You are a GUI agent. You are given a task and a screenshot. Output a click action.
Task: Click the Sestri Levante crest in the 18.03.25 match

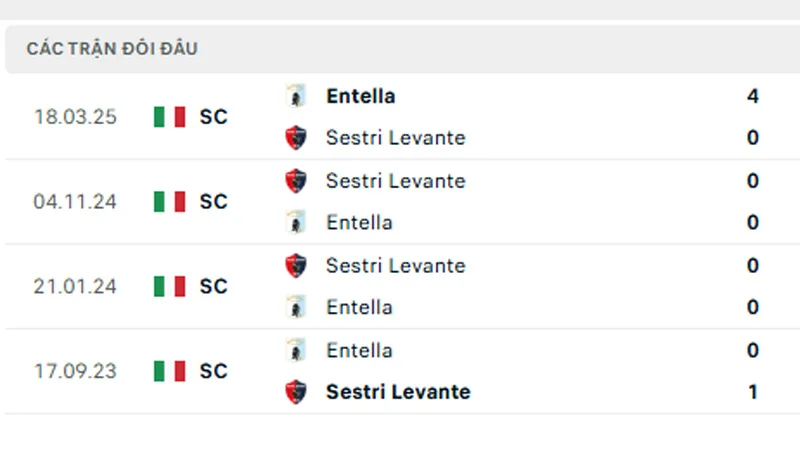(296, 138)
